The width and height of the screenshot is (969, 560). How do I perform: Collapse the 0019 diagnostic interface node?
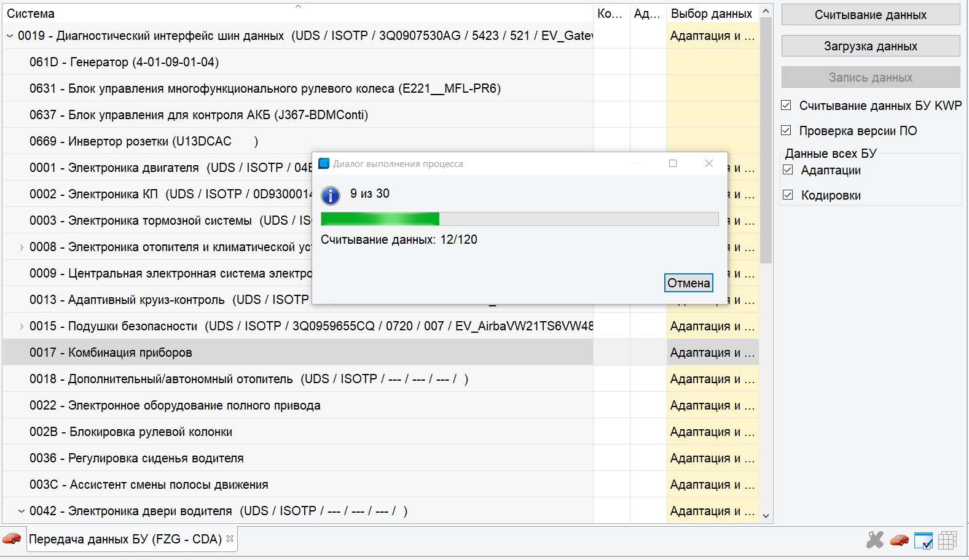click(x=10, y=36)
